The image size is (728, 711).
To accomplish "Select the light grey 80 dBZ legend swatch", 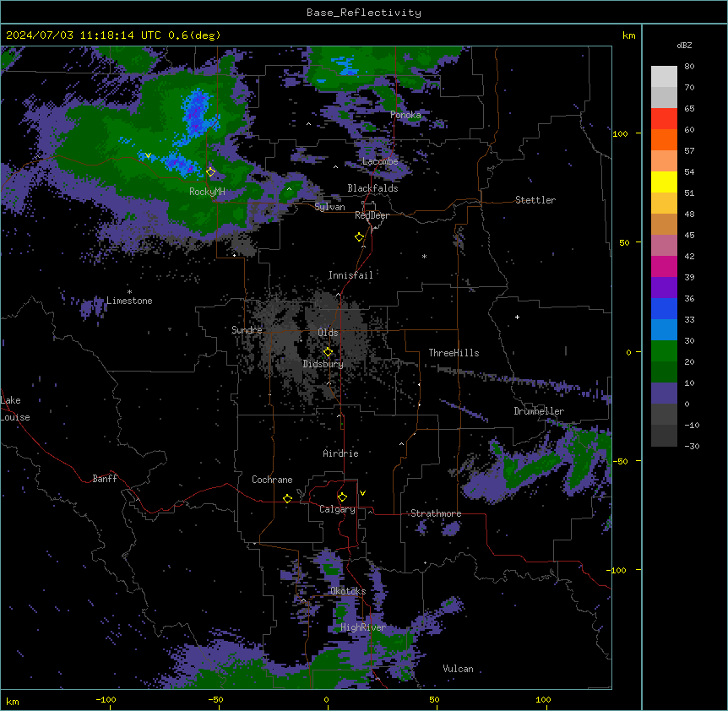I will click(664, 77).
